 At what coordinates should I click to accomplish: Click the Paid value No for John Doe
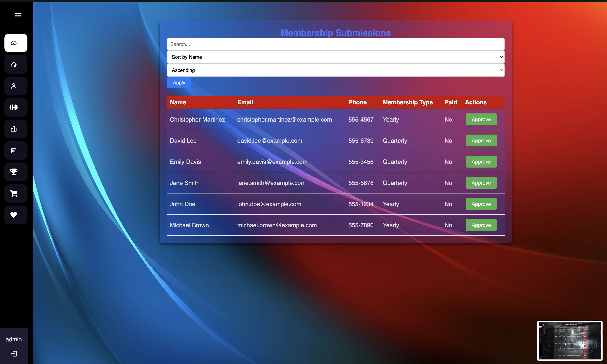coord(448,204)
